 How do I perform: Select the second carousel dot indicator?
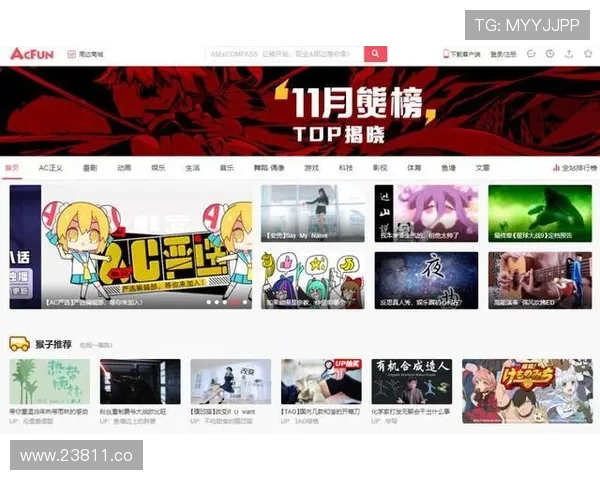click(x=217, y=302)
